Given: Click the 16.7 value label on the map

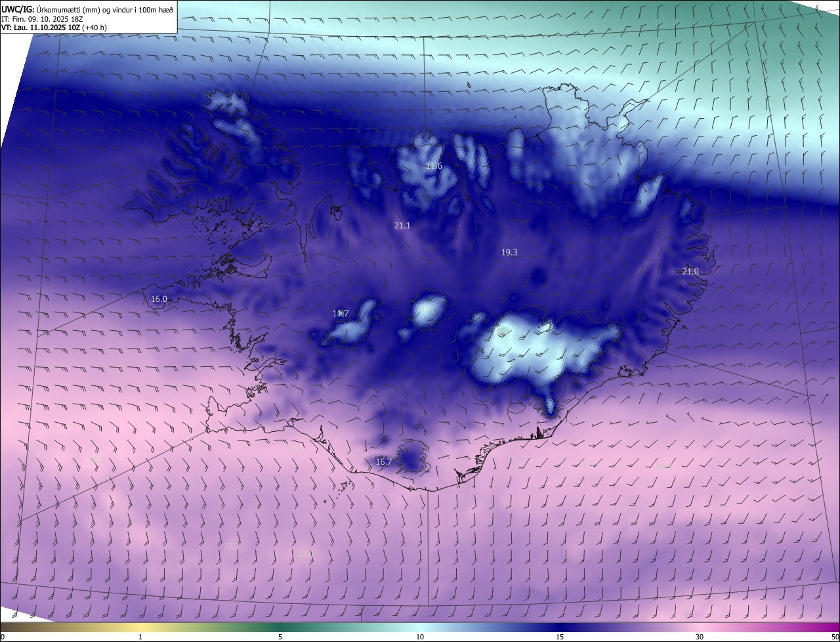Looking at the screenshot, I should click(384, 461).
